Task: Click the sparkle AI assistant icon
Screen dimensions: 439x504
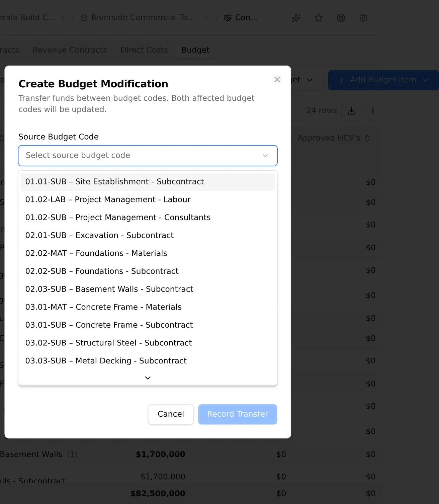Action: (296, 18)
